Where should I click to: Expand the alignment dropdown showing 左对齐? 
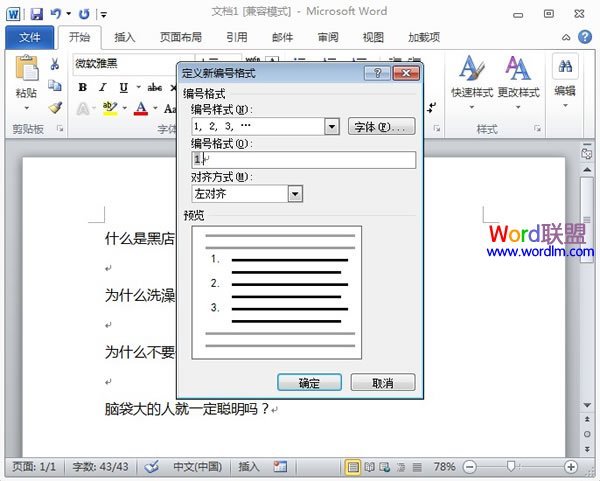(295, 194)
